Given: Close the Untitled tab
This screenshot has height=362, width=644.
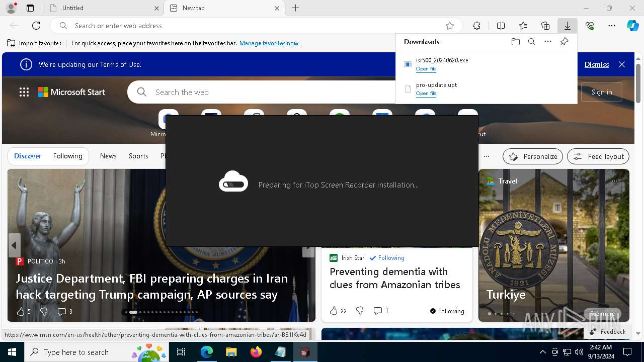Looking at the screenshot, I should coord(156,8).
